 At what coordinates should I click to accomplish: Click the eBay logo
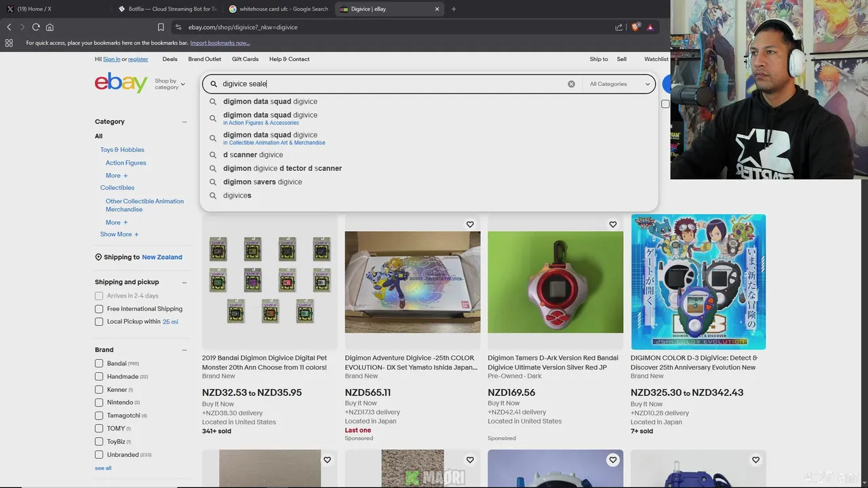pyautogui.click(x=121, y=83)
